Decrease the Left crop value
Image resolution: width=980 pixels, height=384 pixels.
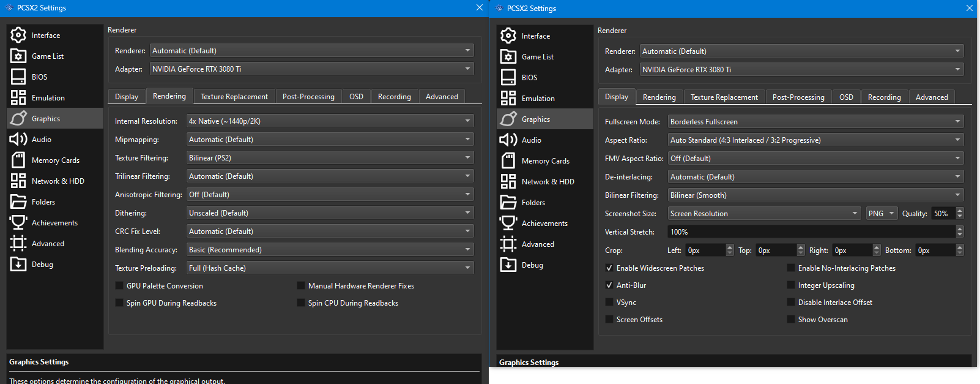pyautogui.click(x=730, y=253)
